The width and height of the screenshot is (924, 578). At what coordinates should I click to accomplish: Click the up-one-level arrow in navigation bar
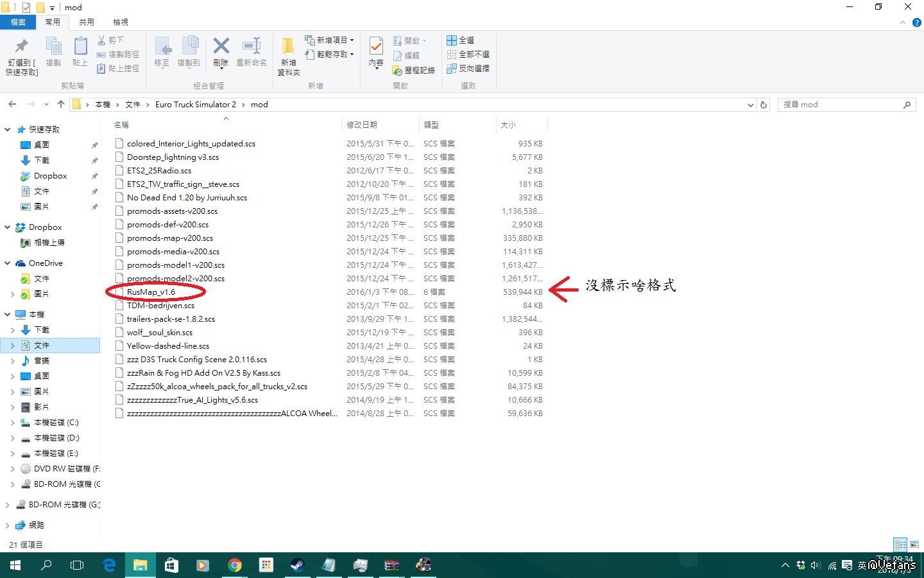pyautogui.click(x=61, y=104)
